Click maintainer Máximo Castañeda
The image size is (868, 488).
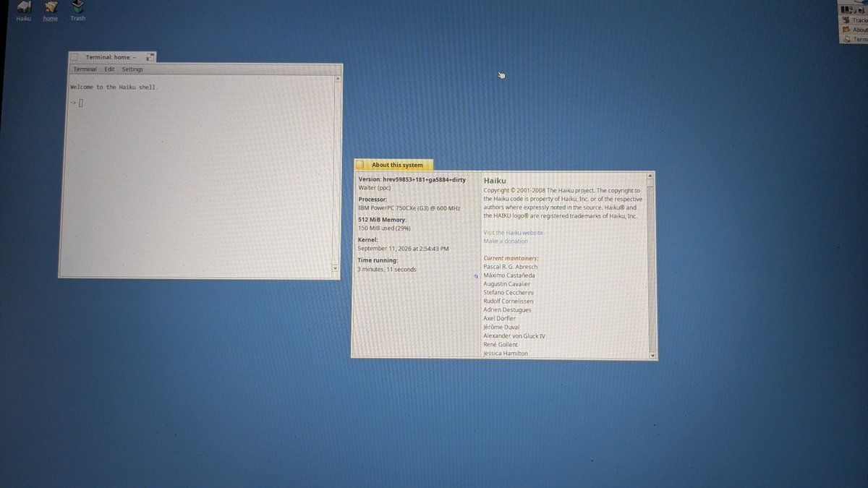[x=509, y=275]
